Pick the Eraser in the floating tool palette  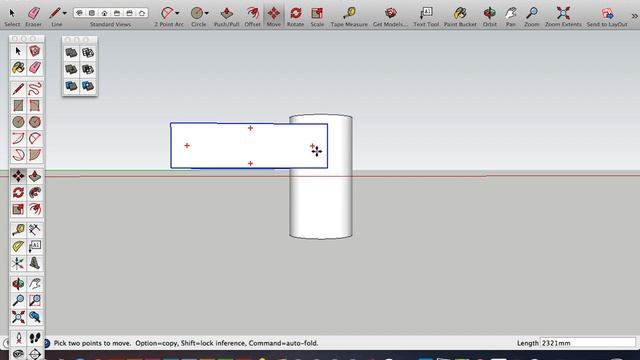pyautogui.click(x=35, y=67)
